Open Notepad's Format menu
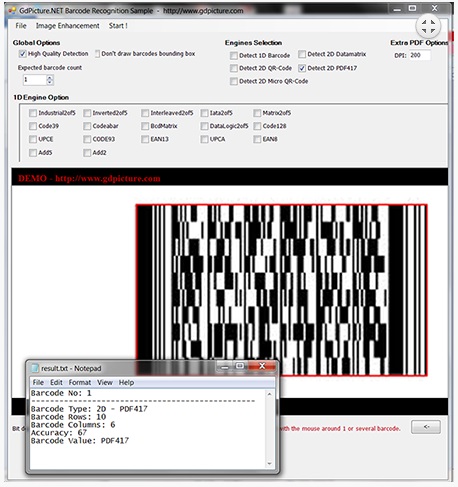Image resolution: width=458 pixels, height=487 pixels. (80, 382)
